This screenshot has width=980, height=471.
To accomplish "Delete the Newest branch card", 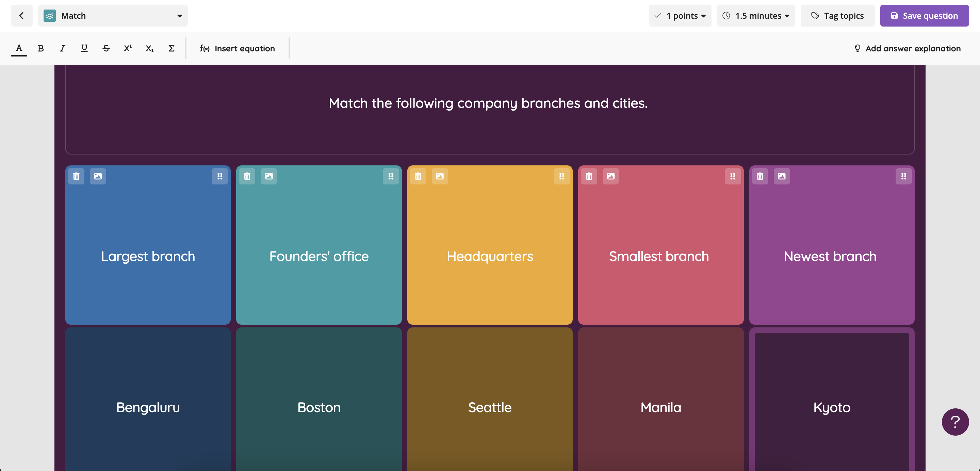I will click(x=760, y=176).
